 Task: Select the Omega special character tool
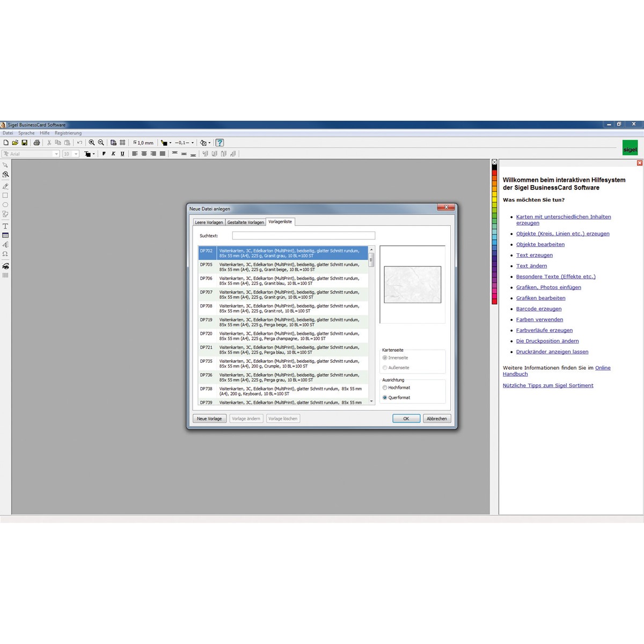point(5,254)
